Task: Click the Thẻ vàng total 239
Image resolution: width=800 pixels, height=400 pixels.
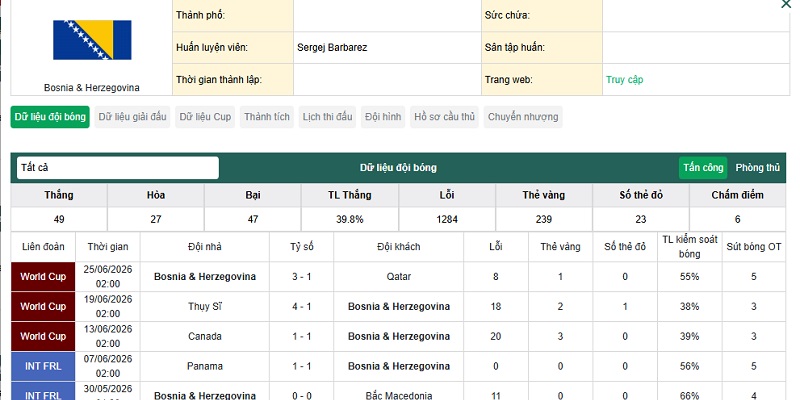Action: point(544,219)
